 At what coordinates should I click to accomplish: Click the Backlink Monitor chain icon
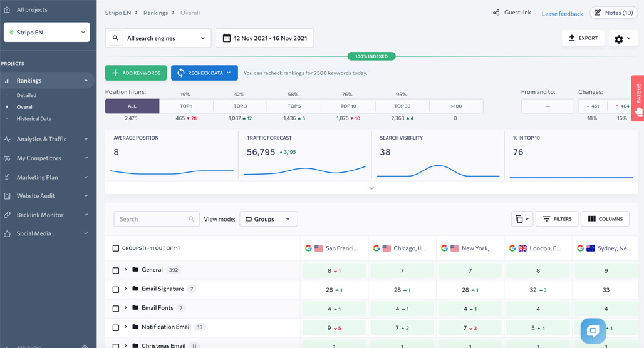pos(7,215)
